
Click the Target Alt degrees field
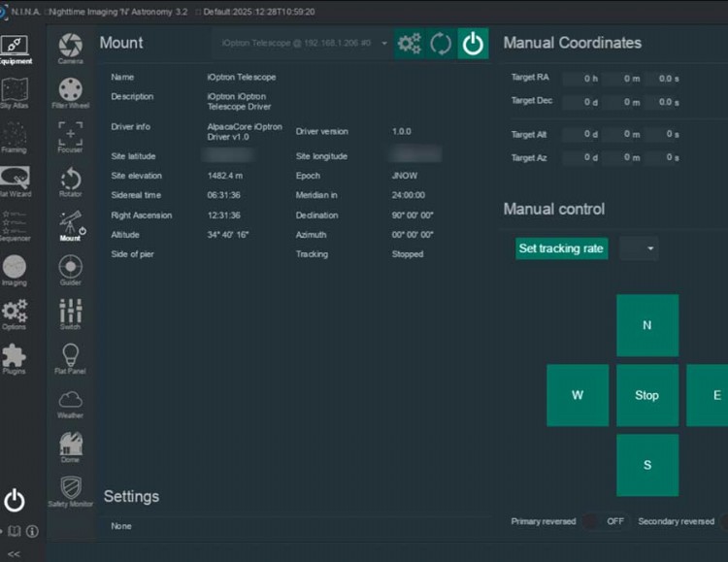click(581, 134)
